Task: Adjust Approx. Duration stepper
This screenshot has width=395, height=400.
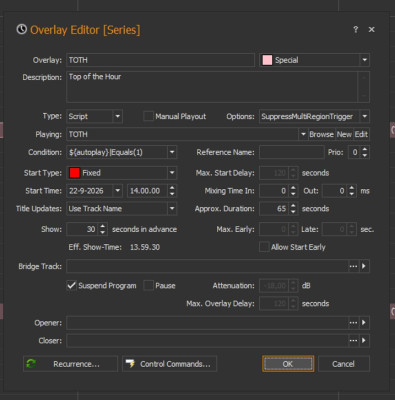Action: click(293, 209)
